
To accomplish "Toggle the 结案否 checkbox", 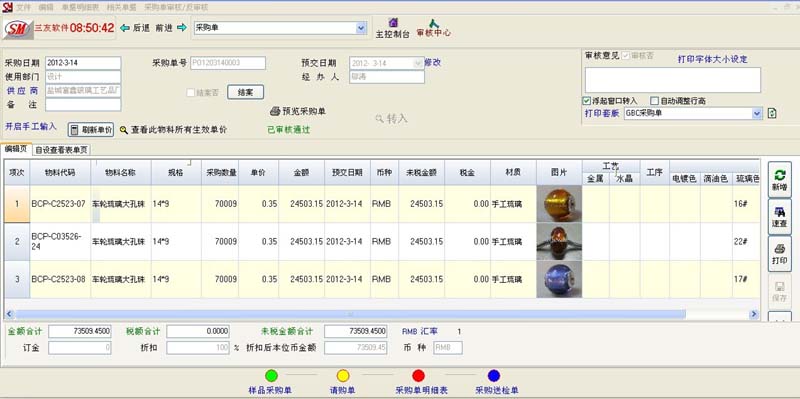I will 191,93.
